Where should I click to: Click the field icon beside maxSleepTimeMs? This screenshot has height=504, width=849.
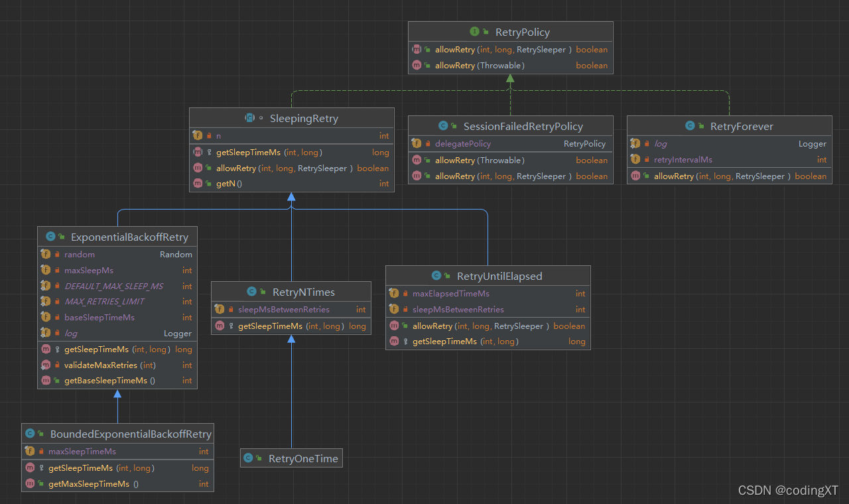tap(30, 451)
